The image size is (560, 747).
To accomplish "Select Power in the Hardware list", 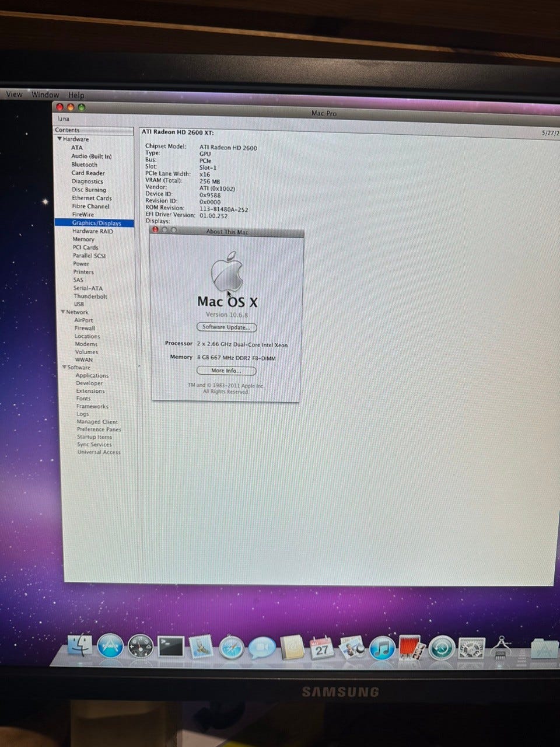I will 81,264.
